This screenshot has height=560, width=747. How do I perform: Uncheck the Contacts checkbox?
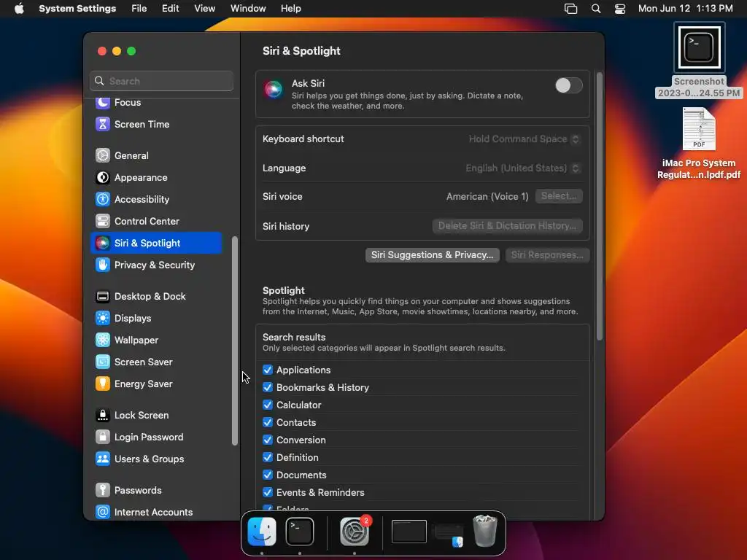point(268,423)
